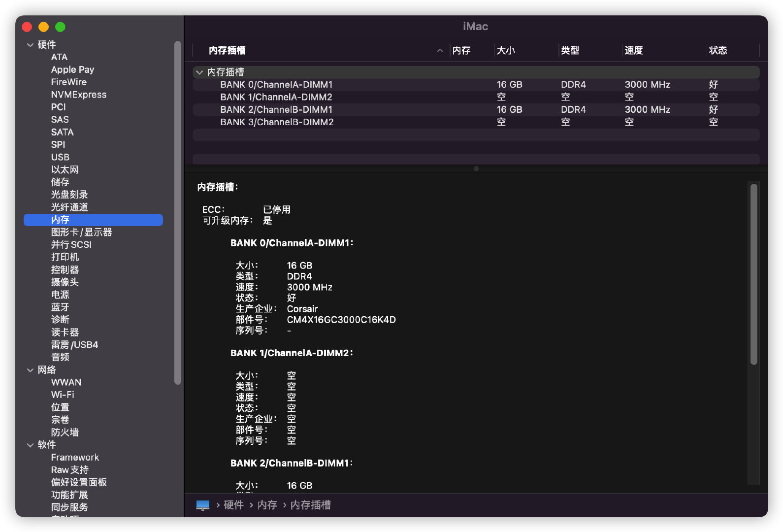Select 摄像头 in the sidebar
The width and height of the screenshot is (783, 532).
coord(65,282)
